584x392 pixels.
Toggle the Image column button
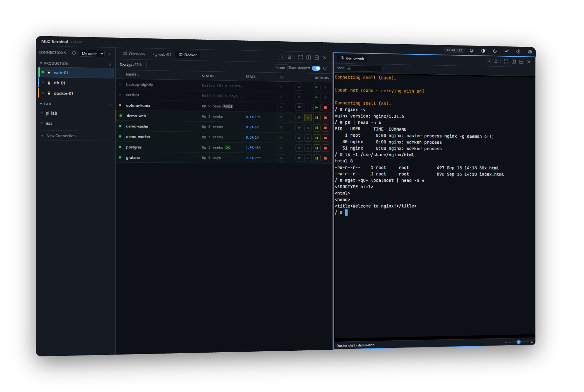point(280,68)
